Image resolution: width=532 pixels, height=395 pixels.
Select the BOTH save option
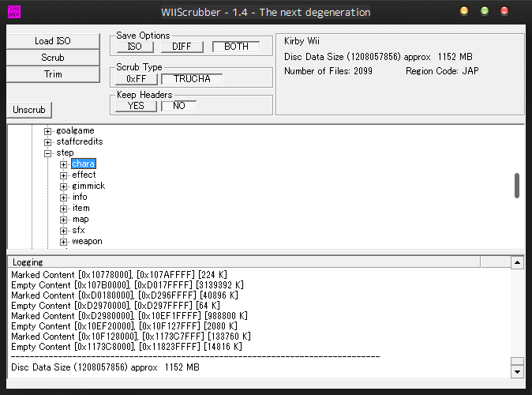236,47
